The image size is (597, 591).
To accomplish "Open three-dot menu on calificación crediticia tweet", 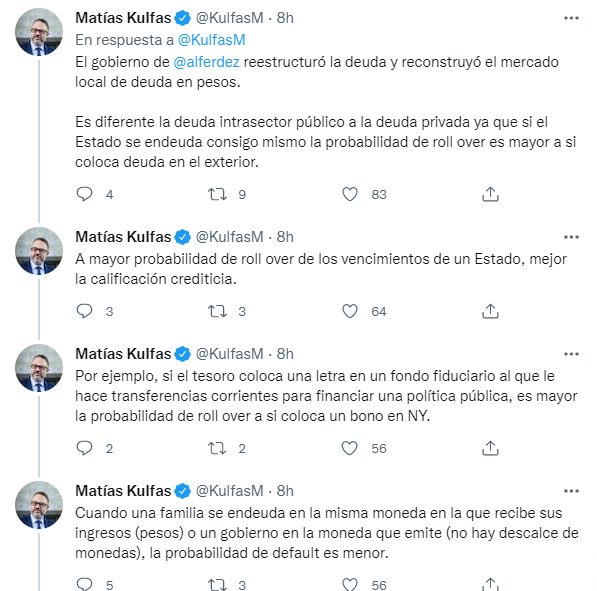I will pos(571,237).
